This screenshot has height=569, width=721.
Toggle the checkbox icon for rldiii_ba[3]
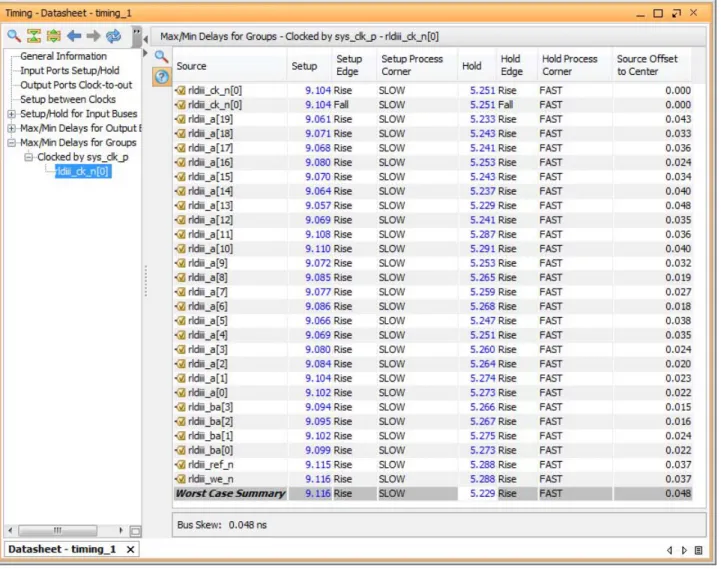click(x=181, y=408)
